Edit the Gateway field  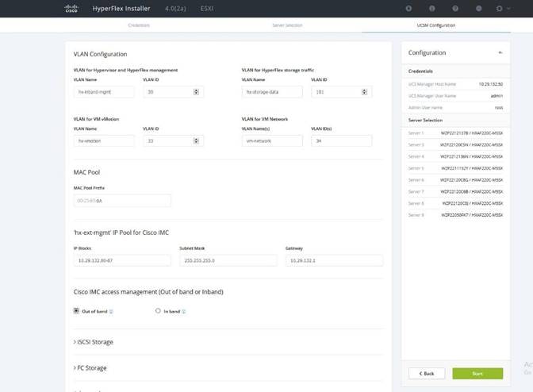coord(334,260)
